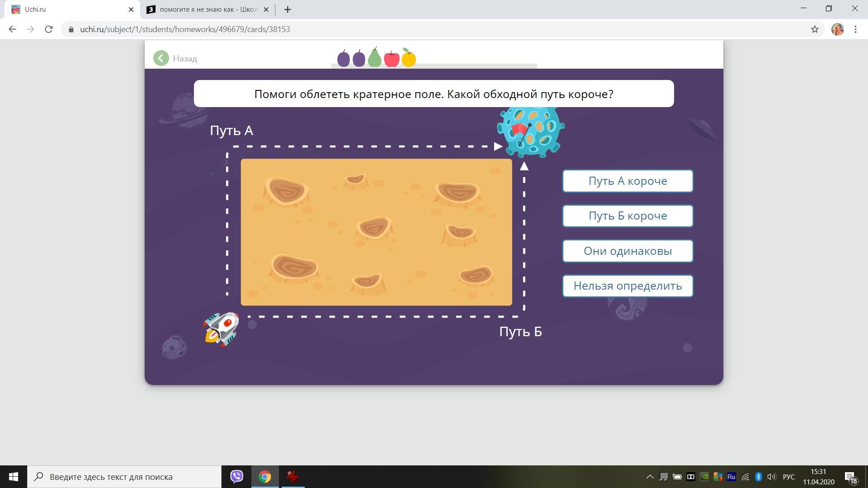868x488 pixels.
Task: Click the Путь Б label
Action: pos(520,332)
